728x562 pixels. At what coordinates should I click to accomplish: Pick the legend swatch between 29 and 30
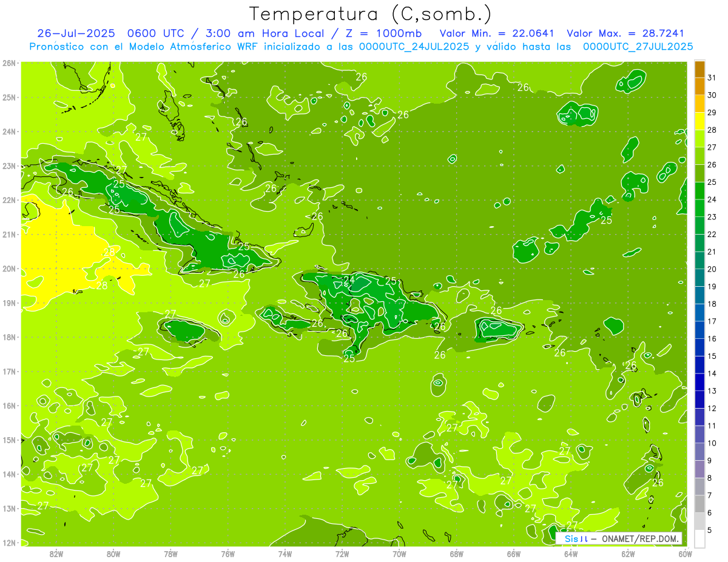pyautogui.click(x=699, y=104)
